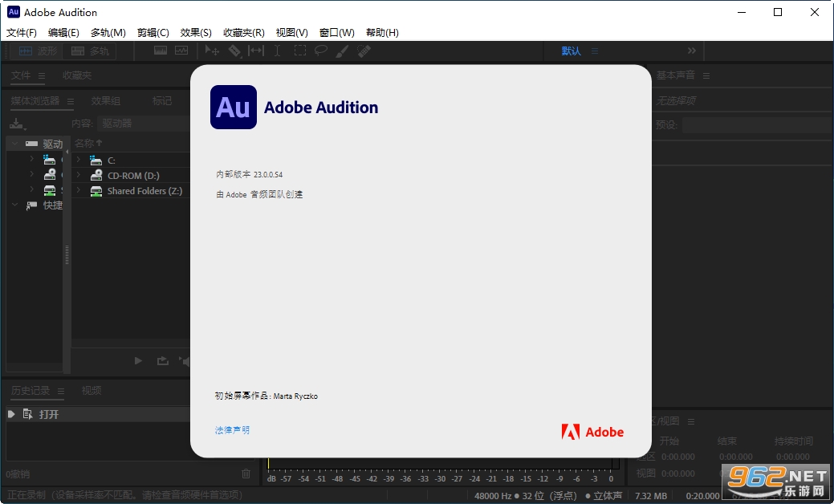834x504 pixels.
Task: Select the Razor tool
Action: point(234,51)
